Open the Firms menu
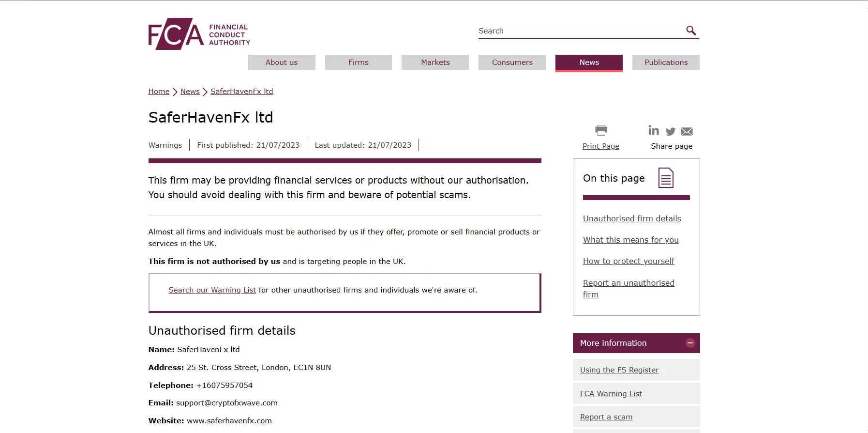Image resolution: width=868 pixels, height=433 pixels. [x=359, y=62]
